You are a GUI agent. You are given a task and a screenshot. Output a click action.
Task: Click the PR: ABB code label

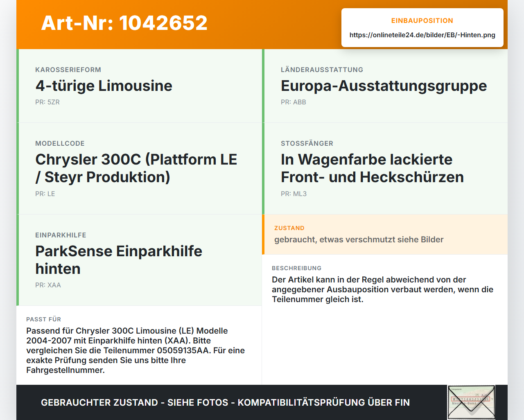click(294, 102)
